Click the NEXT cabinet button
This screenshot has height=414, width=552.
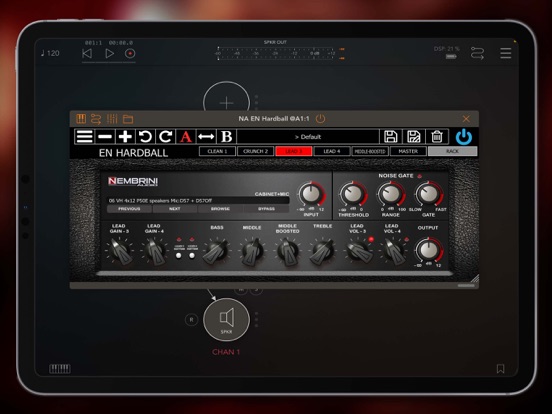pos(175,209)
